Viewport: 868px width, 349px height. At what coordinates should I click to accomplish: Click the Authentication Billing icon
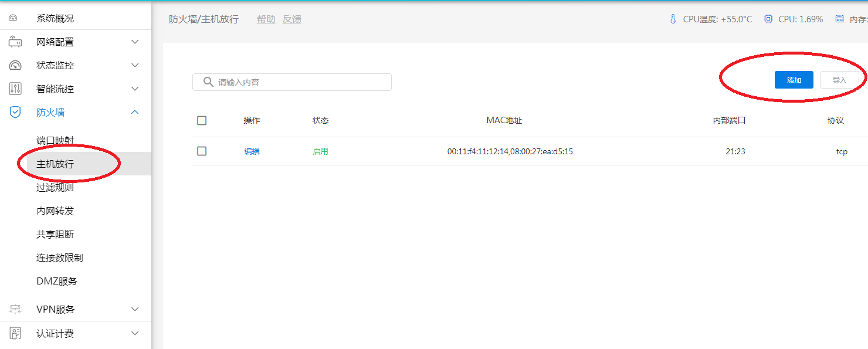click(x=15, y=333)
